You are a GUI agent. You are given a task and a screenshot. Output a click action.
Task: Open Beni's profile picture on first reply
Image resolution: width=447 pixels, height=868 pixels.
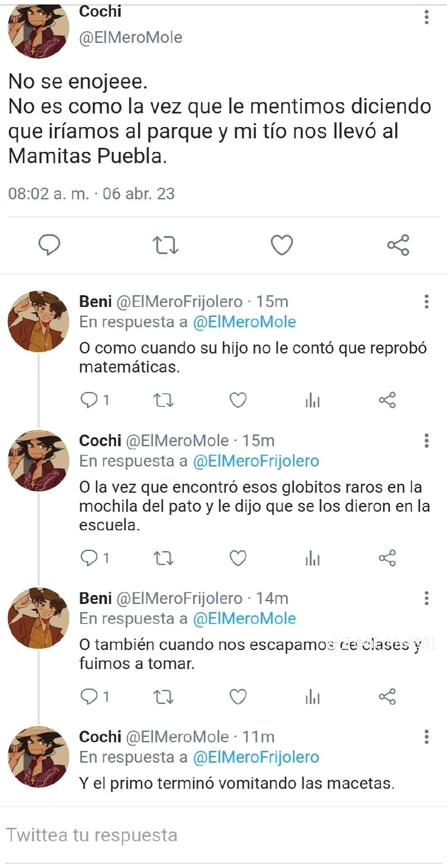pyautogui.click(x=38, y=321)
